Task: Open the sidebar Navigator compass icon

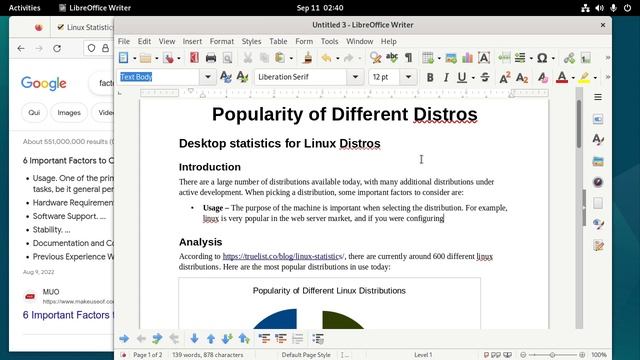Action: click(x=598, y=182)
